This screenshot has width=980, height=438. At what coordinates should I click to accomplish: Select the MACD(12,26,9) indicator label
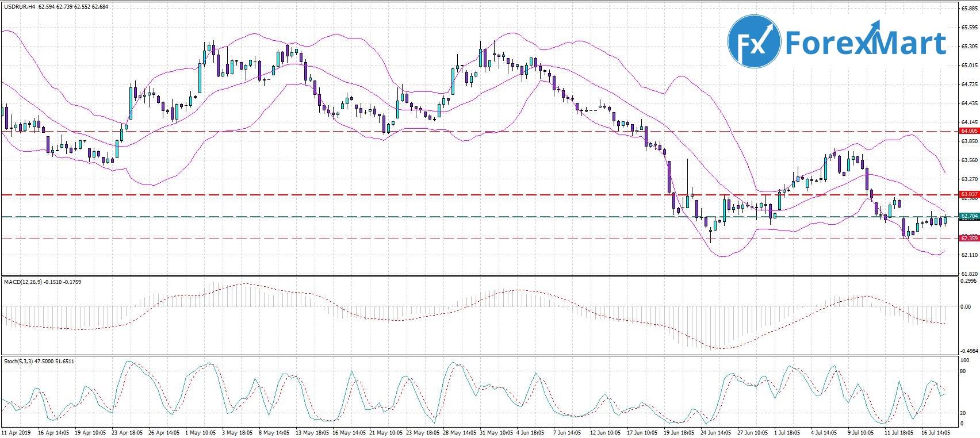point(23,282)
